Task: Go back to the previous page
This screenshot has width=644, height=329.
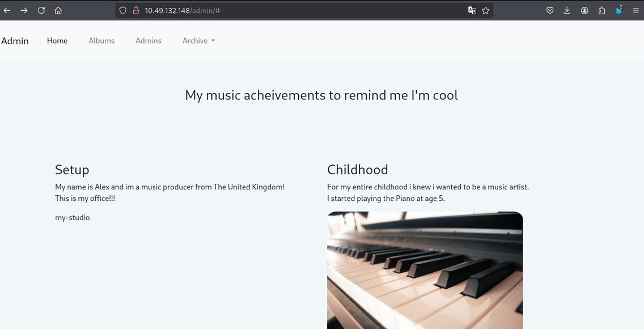Action: click(x=7, y=10)
